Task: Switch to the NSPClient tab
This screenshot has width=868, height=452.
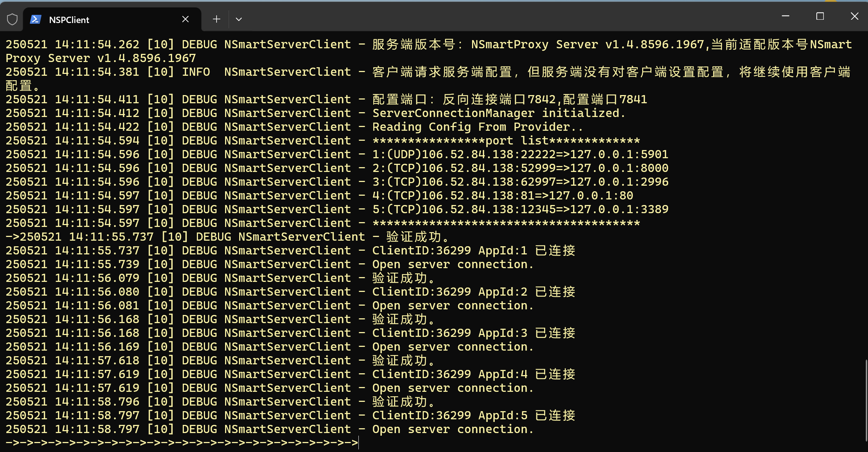Action: 112,19
